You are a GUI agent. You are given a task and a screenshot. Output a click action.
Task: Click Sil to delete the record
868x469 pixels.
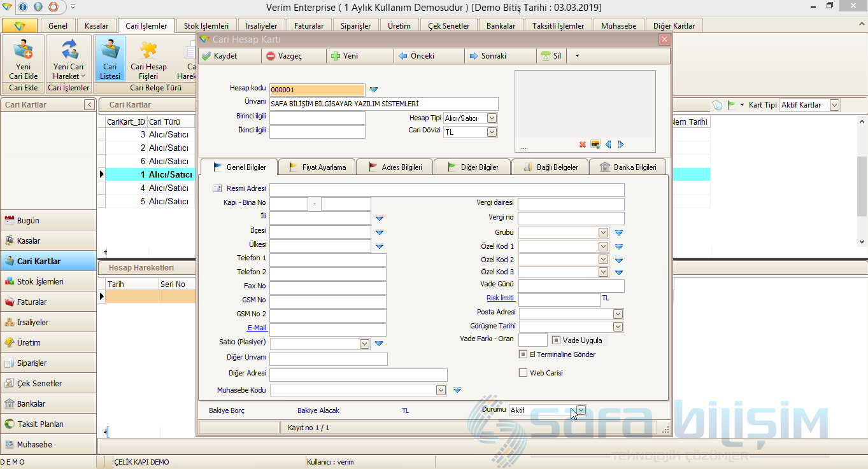(x=551, y=56)
